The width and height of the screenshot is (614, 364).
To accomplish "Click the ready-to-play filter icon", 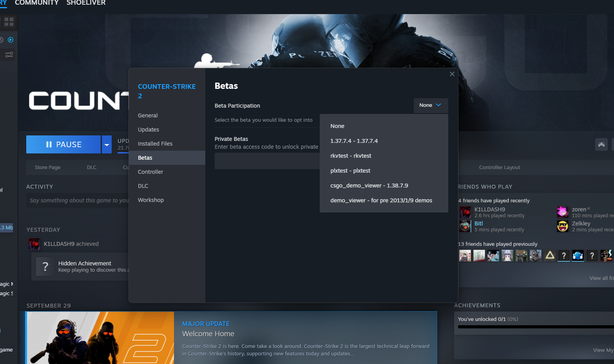I will 11,40.
